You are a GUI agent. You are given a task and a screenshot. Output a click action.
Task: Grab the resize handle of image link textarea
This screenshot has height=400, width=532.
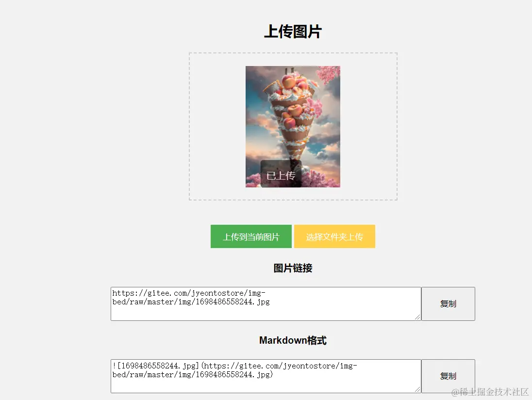pyautogui.click(x=417, y=317)
